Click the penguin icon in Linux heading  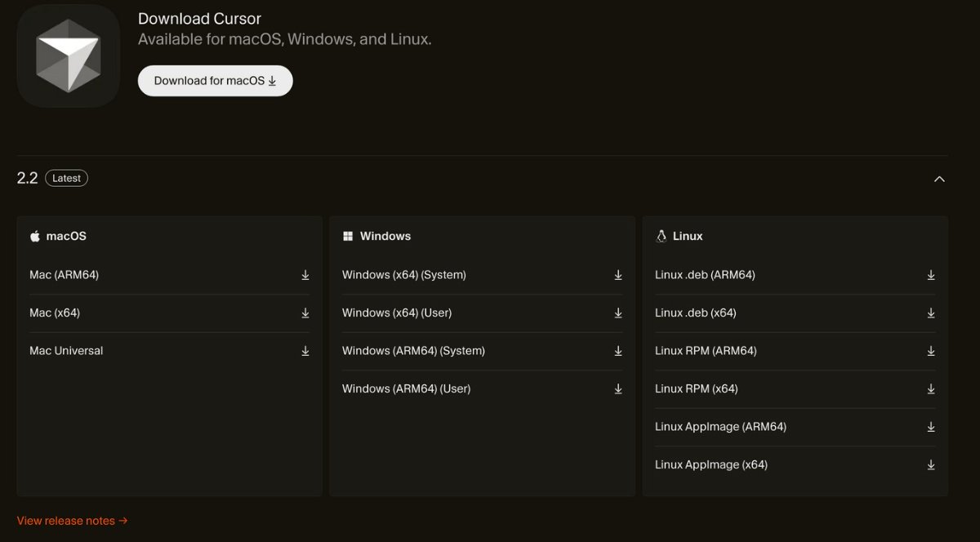[661, 236]
